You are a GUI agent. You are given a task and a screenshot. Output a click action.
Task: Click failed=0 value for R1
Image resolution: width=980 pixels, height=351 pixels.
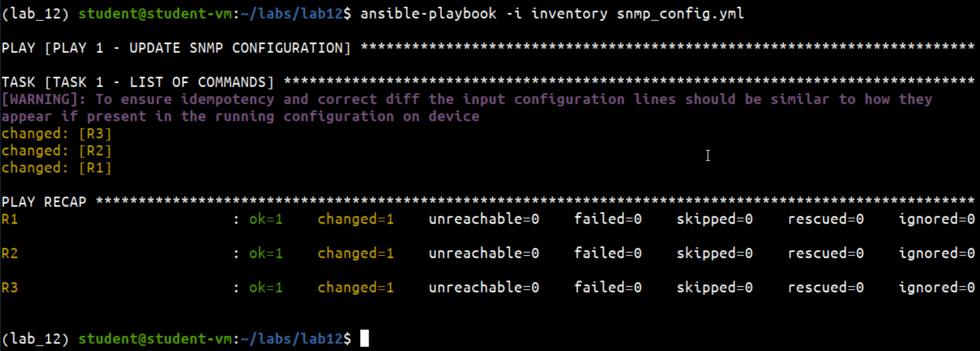pyautogui.click(x=608, y=219)
